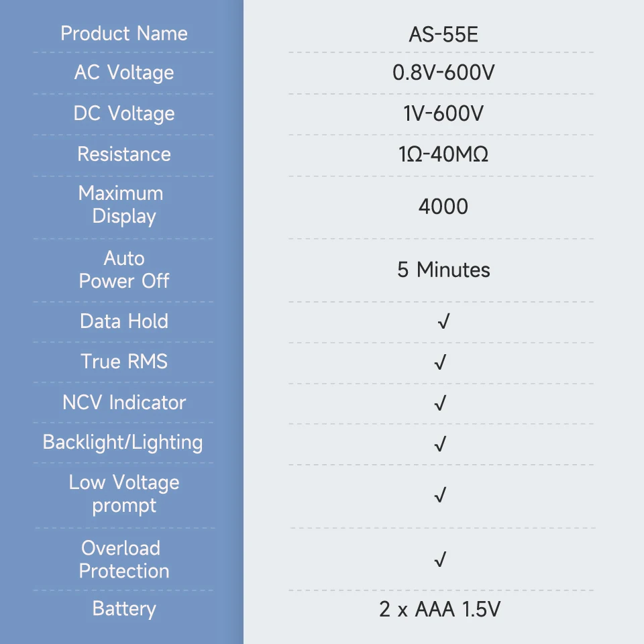Click the Low Voltage prompt checkmark
The width and height of the screenshot is (644, 644).
pos(440,495)
